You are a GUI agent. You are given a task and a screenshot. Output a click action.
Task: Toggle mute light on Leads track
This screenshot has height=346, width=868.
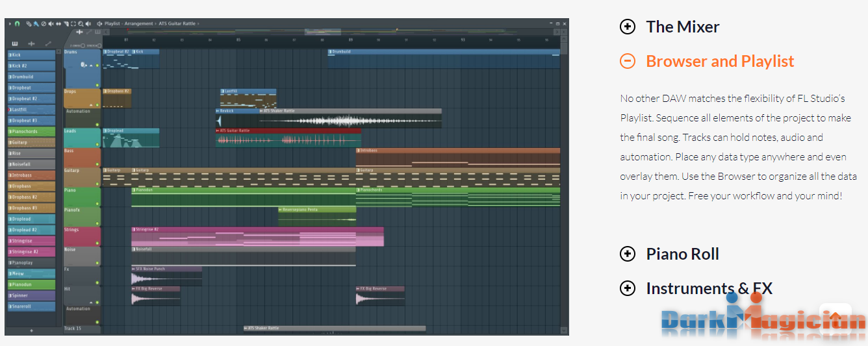coord(97,144)
